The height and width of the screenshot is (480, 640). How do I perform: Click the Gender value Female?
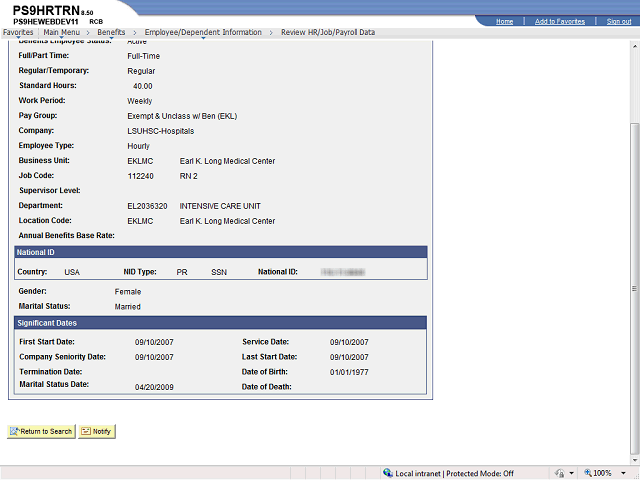click(128, 292)
